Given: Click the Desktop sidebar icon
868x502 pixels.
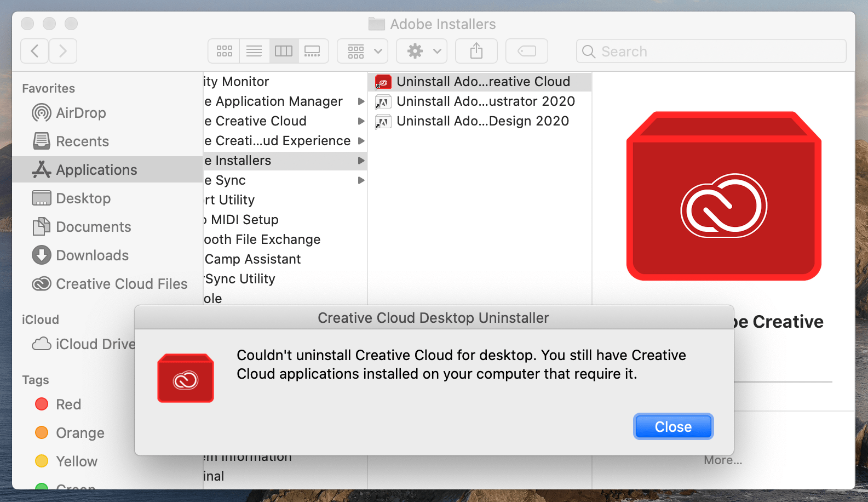Looking at the screenshot, I should [x=42, y=198].
